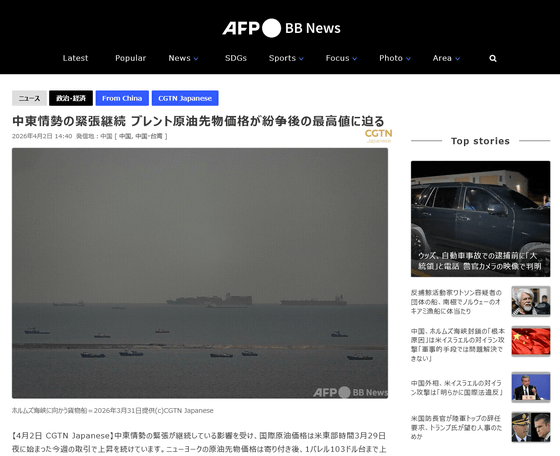Open the US Defense Secretary story link
The height and width of the screenshot is (456, 560).
[x=456, y=427]
